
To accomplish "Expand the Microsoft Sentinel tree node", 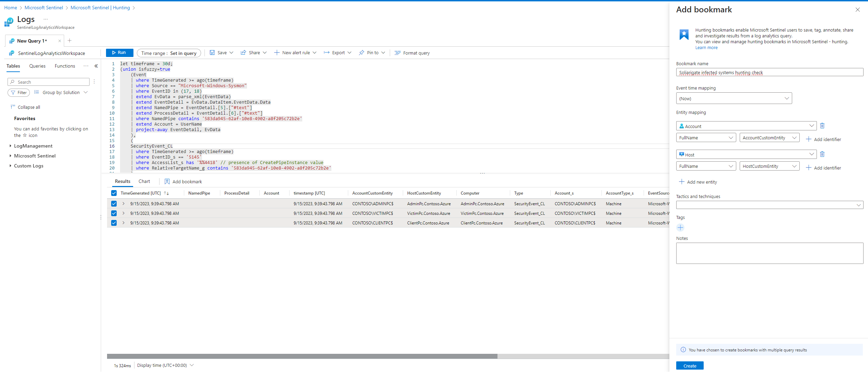I will pyautogui.click(x=10, y=156).
